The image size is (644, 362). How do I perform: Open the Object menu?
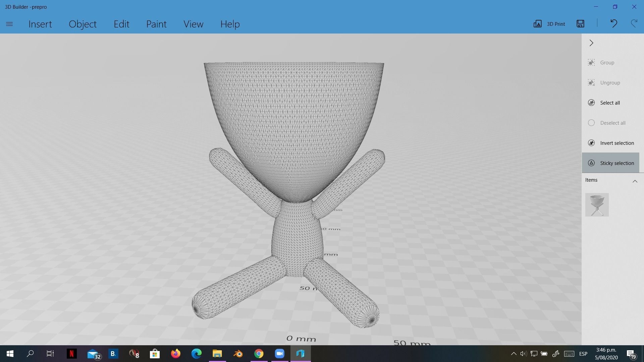[x=83, y=24]
